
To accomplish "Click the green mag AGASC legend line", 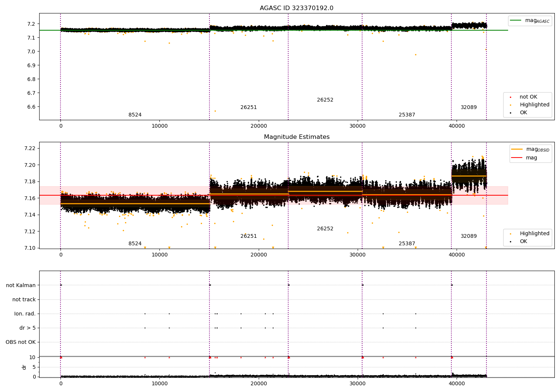I will point(516,21).
